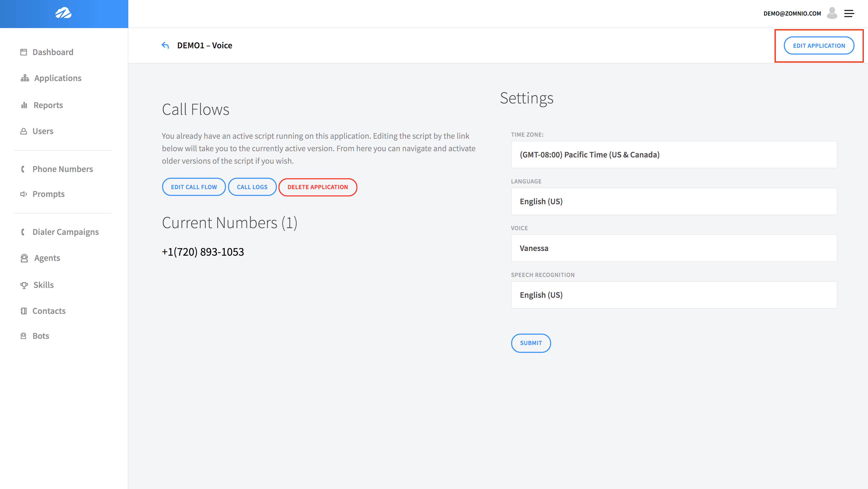
Task: Click the DEMO1 Voice title text
Action: (x=204, y=45)
